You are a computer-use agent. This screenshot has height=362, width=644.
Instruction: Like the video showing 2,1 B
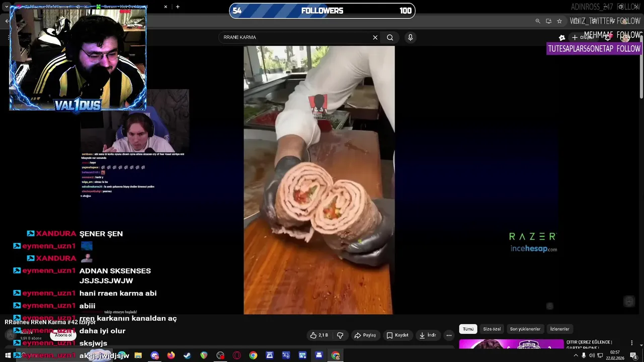pyautogui.click(x=319, y=335)
